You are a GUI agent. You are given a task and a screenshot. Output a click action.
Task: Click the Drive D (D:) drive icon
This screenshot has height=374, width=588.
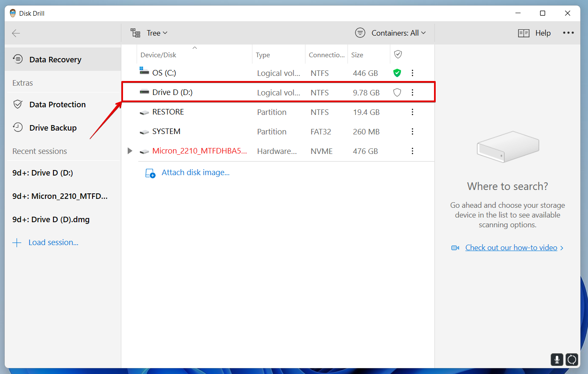tap(144, 92)
